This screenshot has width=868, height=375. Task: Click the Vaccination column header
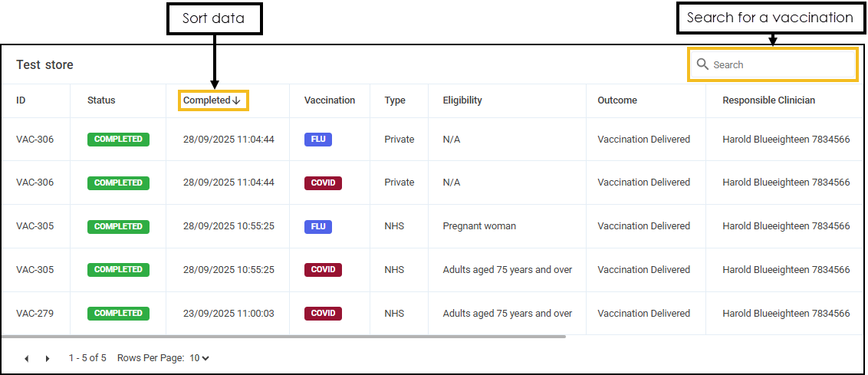pyautogui.click(x=330, y=100)
